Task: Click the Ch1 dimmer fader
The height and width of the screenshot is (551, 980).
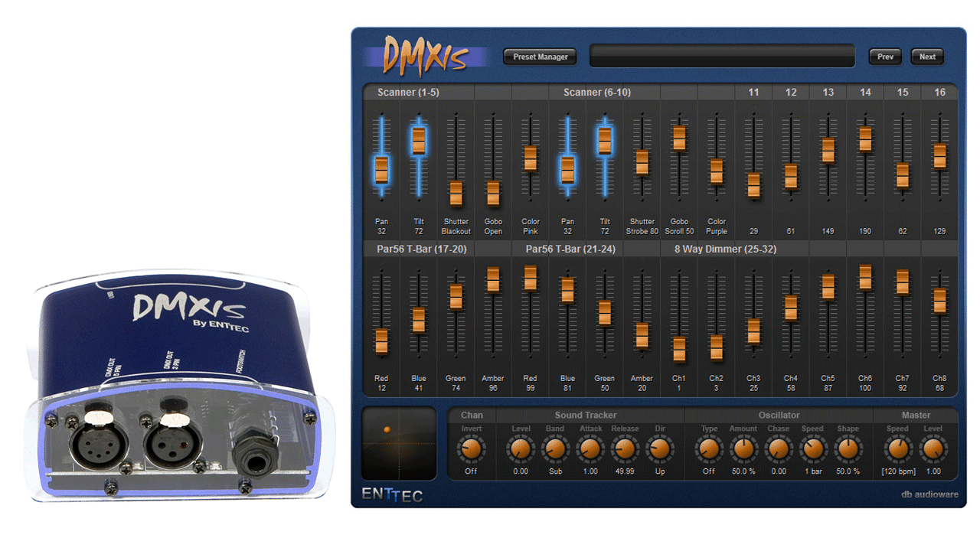Action: tap(679, 349)
